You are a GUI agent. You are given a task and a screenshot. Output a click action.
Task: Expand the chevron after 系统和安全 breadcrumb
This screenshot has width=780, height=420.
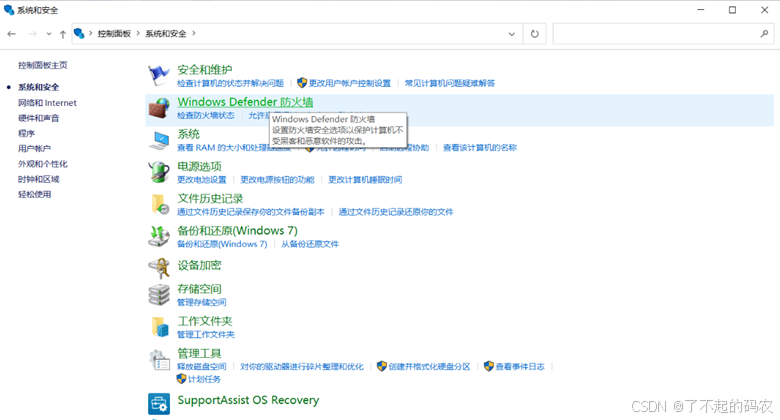click(194, 33)
